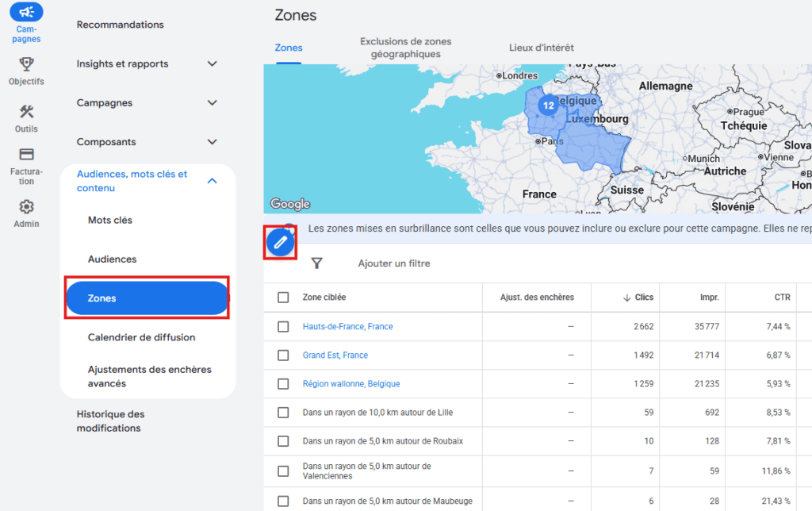Viewport: 812px width, 511px height.
Task: Click impressions value 21 714
Action: [x=707, y=355]
